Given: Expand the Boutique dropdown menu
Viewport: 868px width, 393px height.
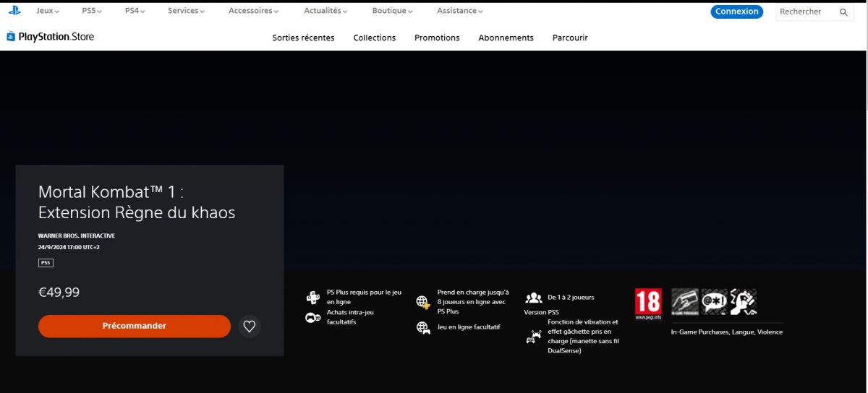Looking at the screenshot, I should click(392, 11).
